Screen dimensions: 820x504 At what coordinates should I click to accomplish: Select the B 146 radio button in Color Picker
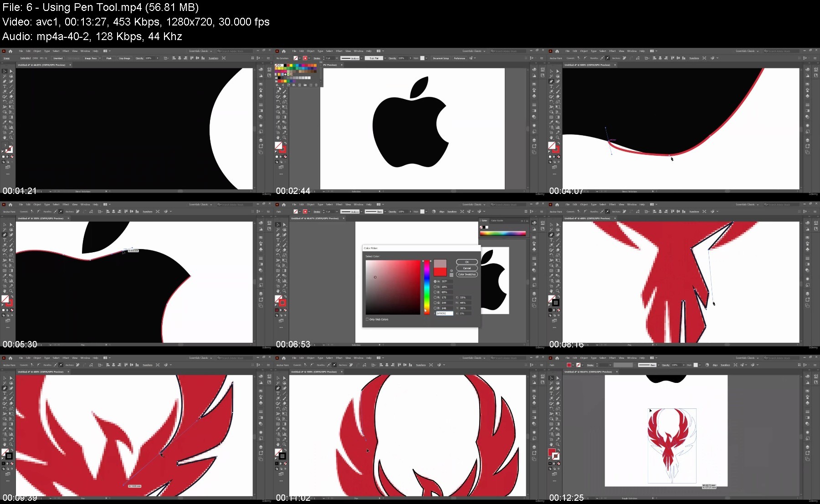[435, 308]
